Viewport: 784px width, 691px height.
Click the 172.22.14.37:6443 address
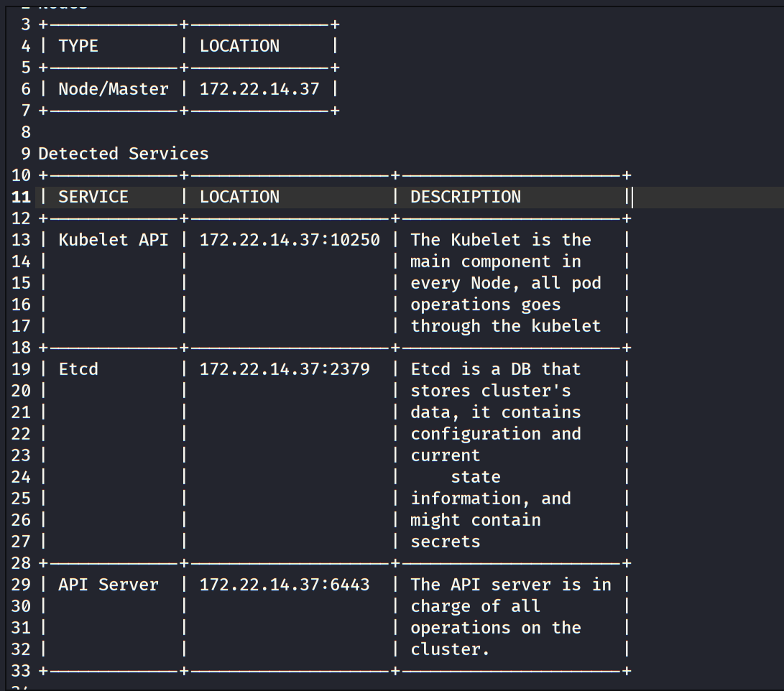pyautogui.click(x=285, y=585)
